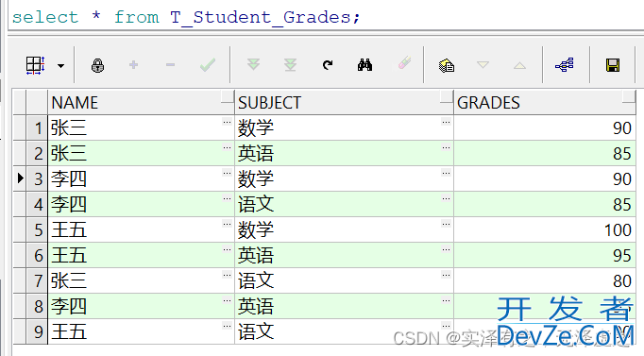This screenshot has height=356, width=644.
Task: Click the select keyword in SQL editor
Action: [x=44, y=17]
